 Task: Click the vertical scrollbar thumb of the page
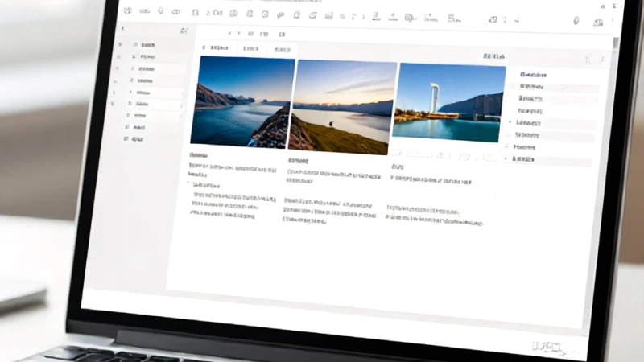615,44
